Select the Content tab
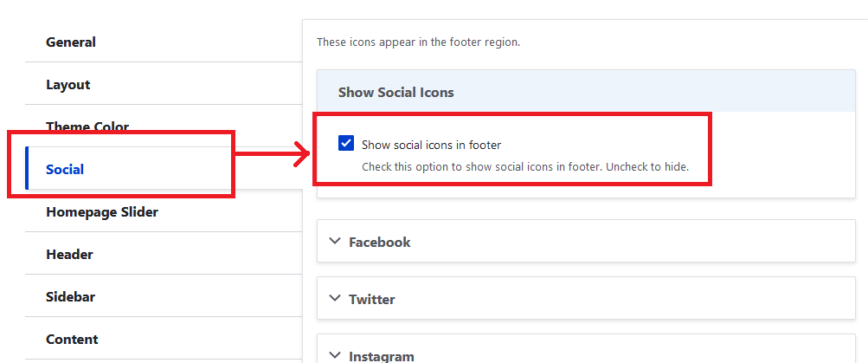The image size is (868, 363). pos(72,339)
